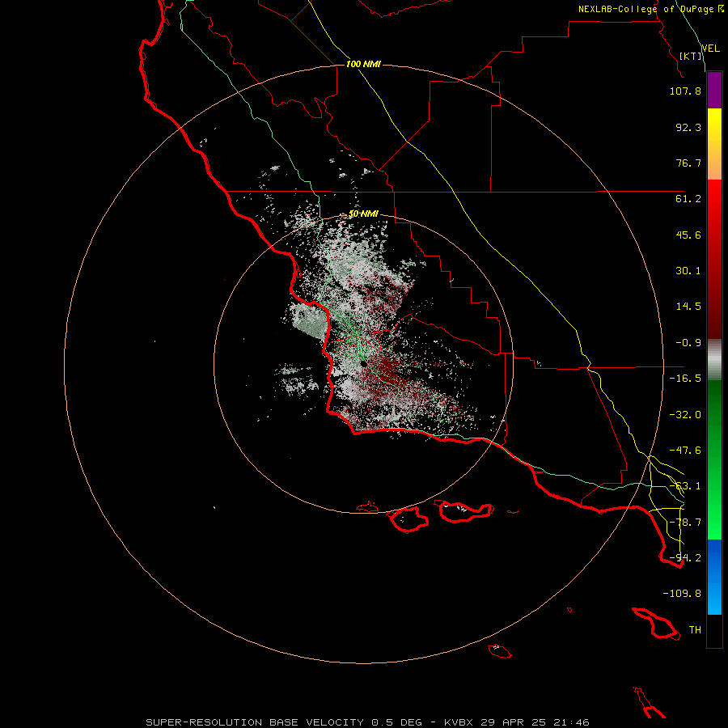Click the 107.8 legend value
The width and height of the screenshot is (728, 728).
point(685,91)
